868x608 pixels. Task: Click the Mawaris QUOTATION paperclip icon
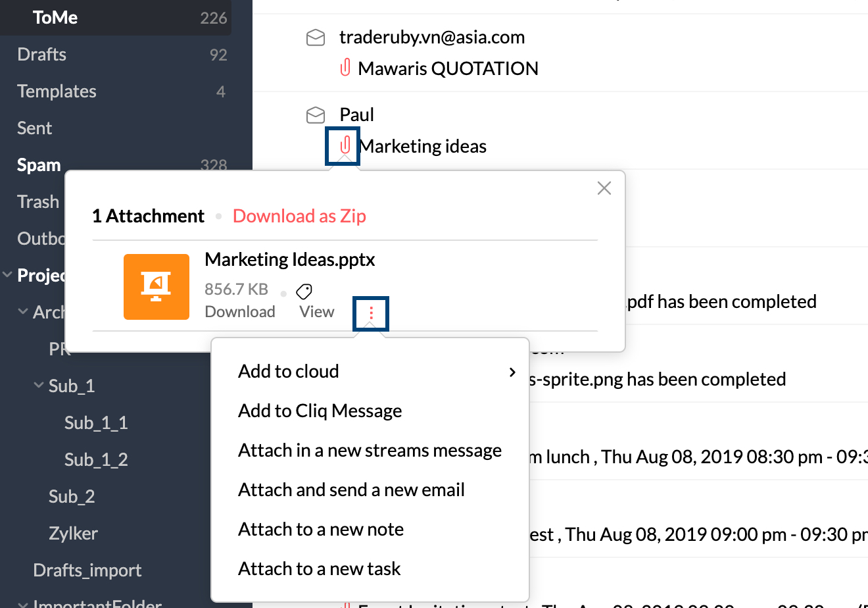345,68
